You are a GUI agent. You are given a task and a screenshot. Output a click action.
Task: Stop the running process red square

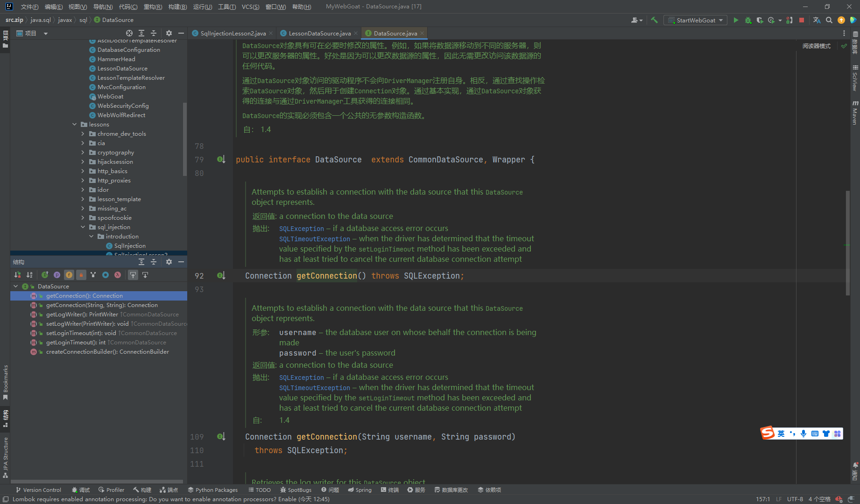[802, 20]
